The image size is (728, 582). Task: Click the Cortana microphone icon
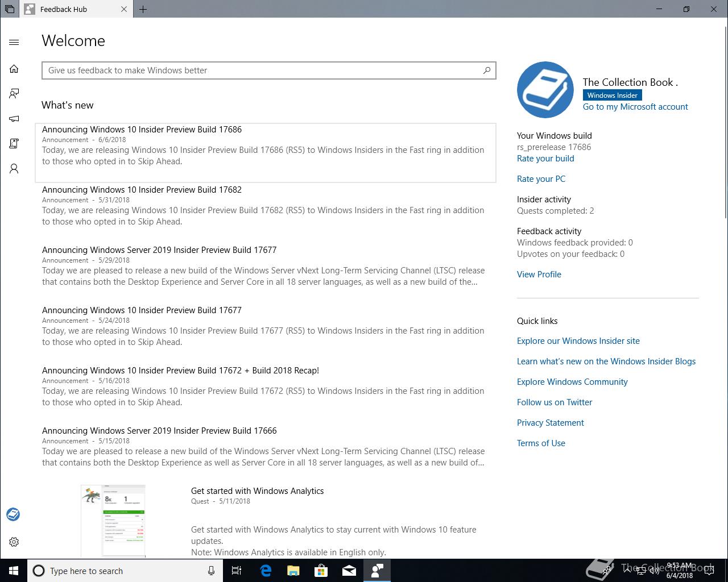pyautogui.click(x=211, y=571)
